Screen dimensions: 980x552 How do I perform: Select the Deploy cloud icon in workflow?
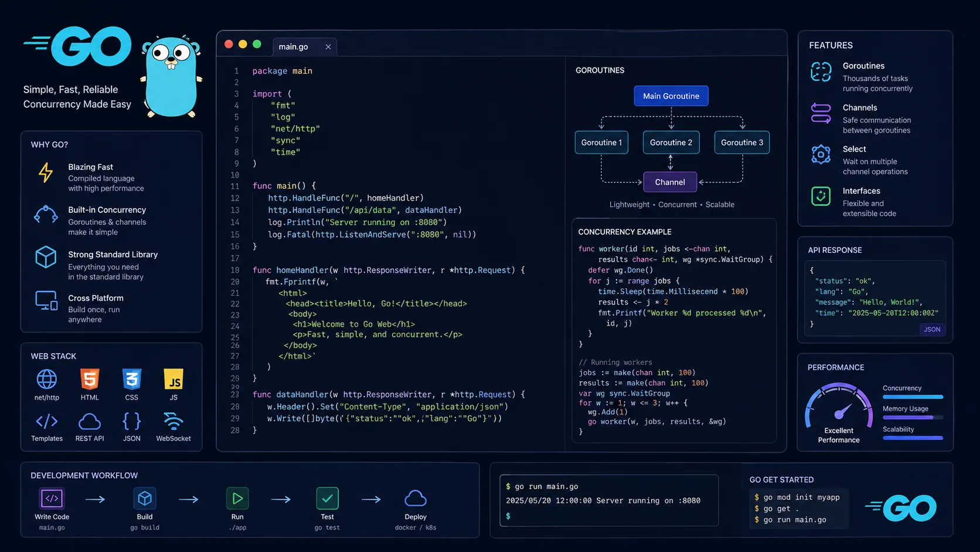point(416,497)
